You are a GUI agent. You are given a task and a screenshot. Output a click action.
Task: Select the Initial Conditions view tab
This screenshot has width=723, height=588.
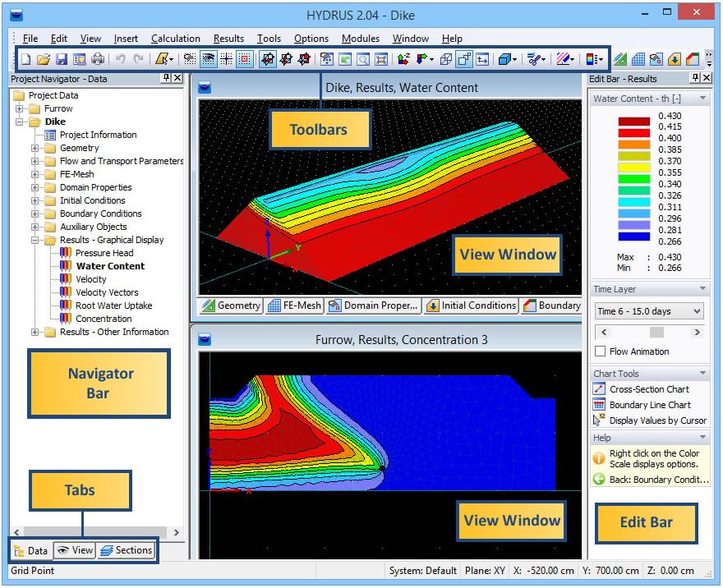(x=471, y=305)
